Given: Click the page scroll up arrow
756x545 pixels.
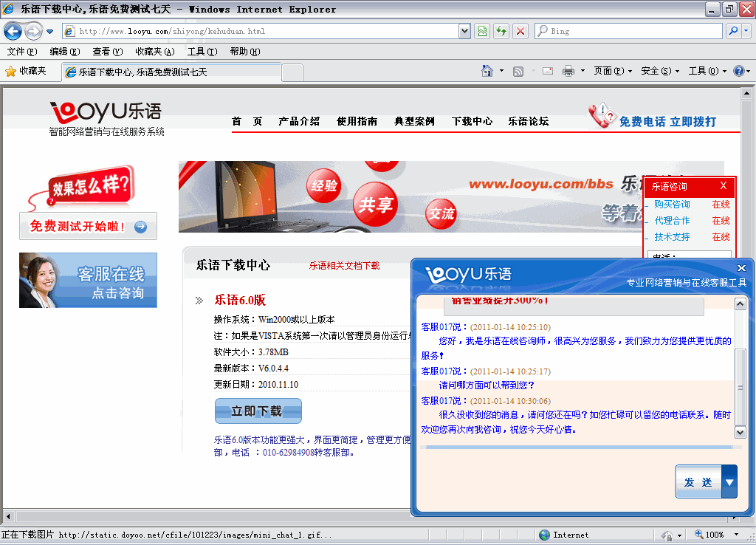Looking at the screenshot, I should (746, 94).
